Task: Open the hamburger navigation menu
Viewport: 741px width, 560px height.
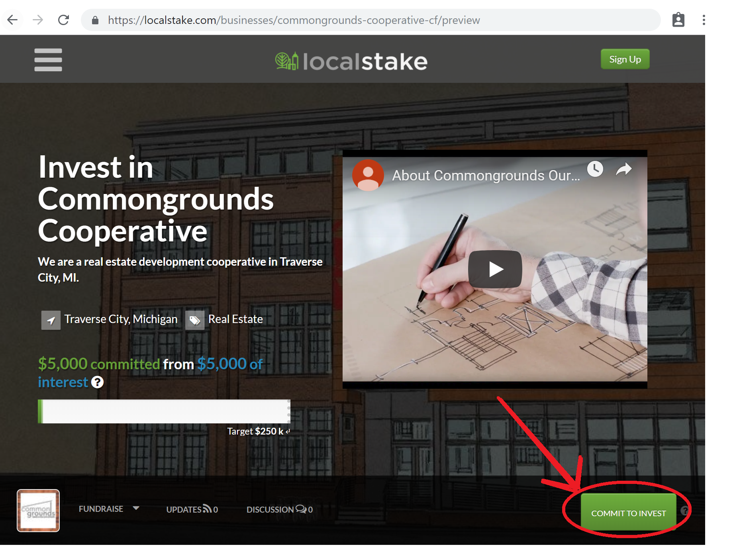Action: (x=48, y=60)
